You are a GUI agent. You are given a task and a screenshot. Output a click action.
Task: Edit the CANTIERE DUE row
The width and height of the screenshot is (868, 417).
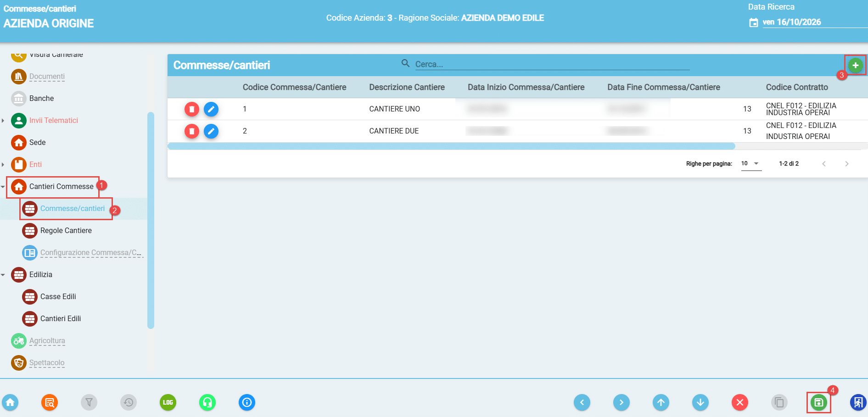(211, 131)
